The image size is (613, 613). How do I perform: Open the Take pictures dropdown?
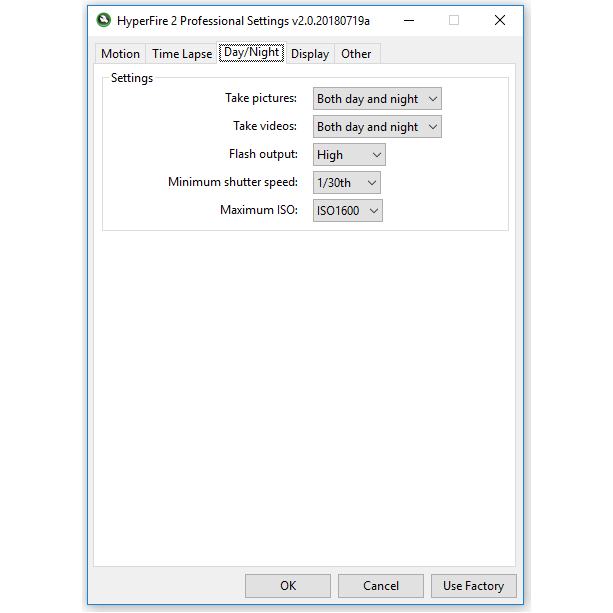377,99
